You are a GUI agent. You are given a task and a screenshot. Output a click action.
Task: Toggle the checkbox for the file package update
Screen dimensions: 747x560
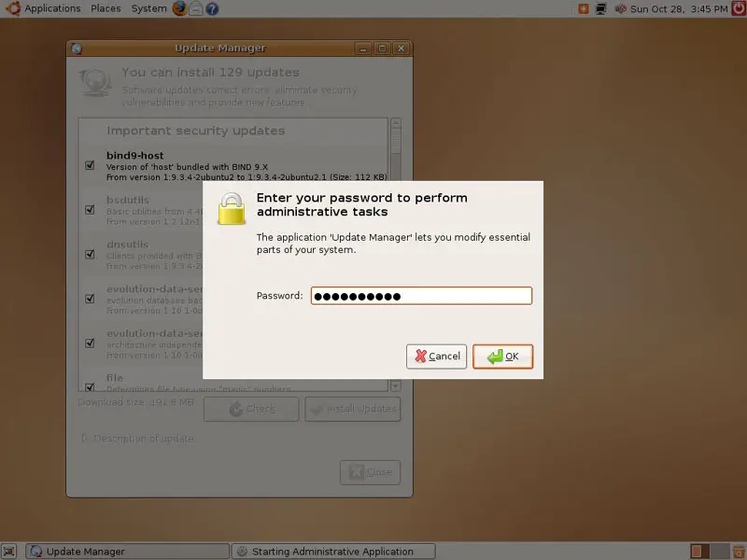pyautogui.click(x=90, y=386)
